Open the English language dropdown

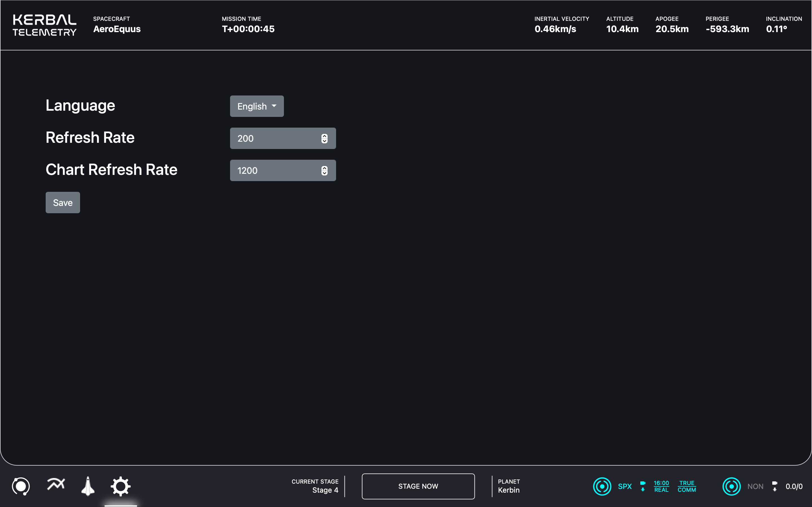[257, 106]
